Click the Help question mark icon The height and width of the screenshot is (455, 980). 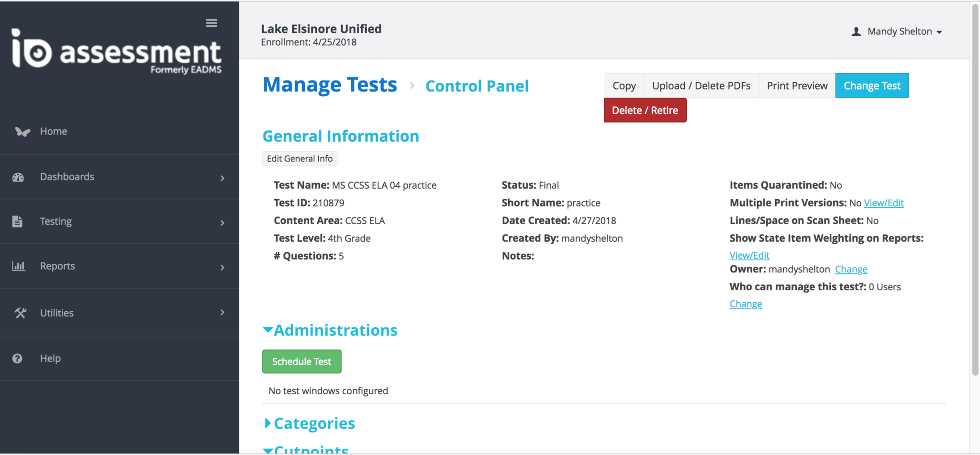click(x=17, y=358)
